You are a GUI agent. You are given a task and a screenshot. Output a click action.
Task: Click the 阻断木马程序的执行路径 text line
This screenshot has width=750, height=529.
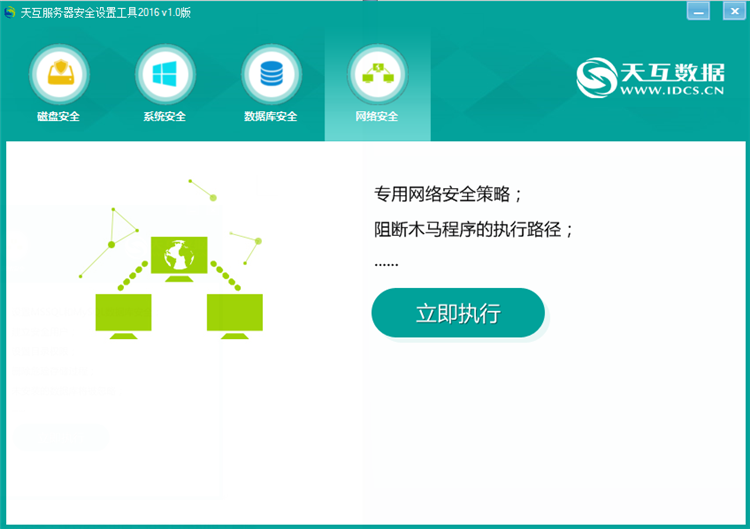coord(473,230)
